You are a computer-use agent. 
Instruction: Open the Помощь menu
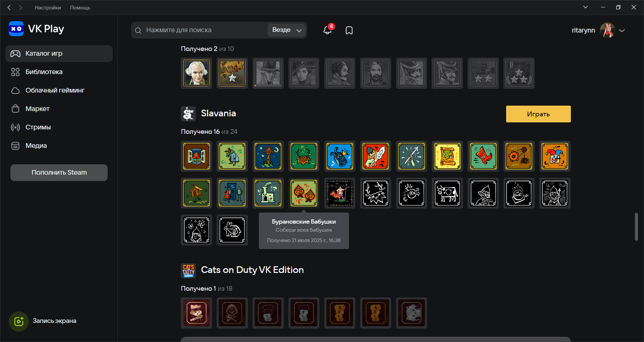(x=80, y=7)
